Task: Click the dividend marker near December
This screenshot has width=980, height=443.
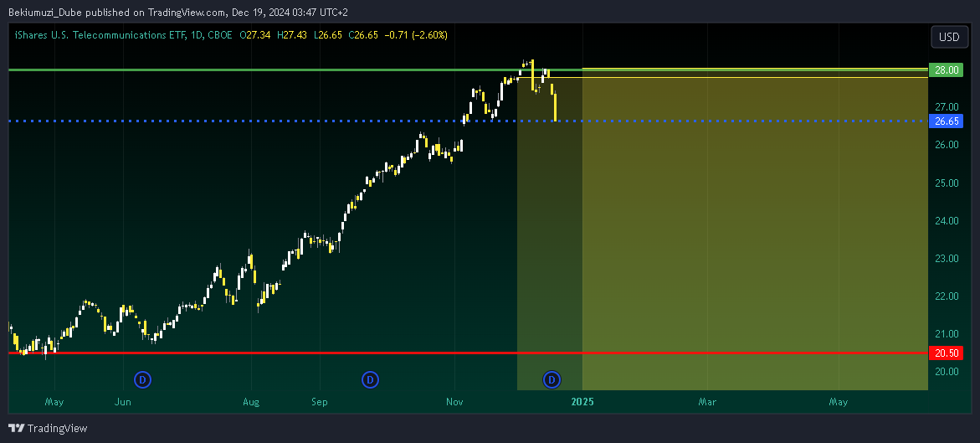Action: pos(552,379)
